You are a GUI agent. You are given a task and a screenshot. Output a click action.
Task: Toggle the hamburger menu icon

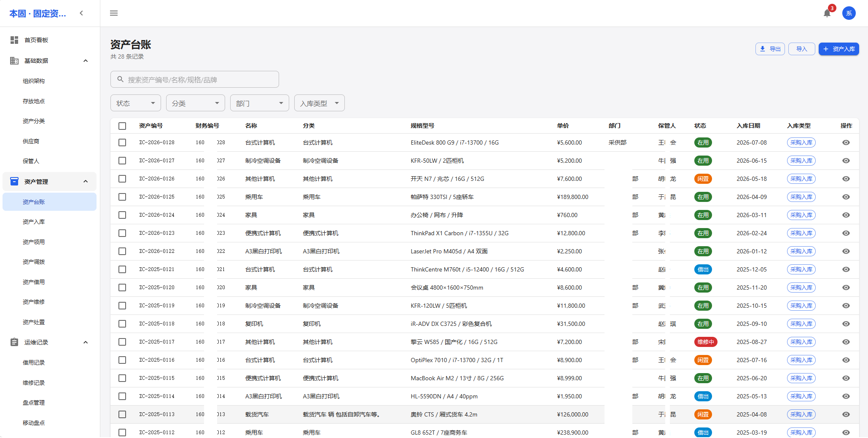coord(114,13)
